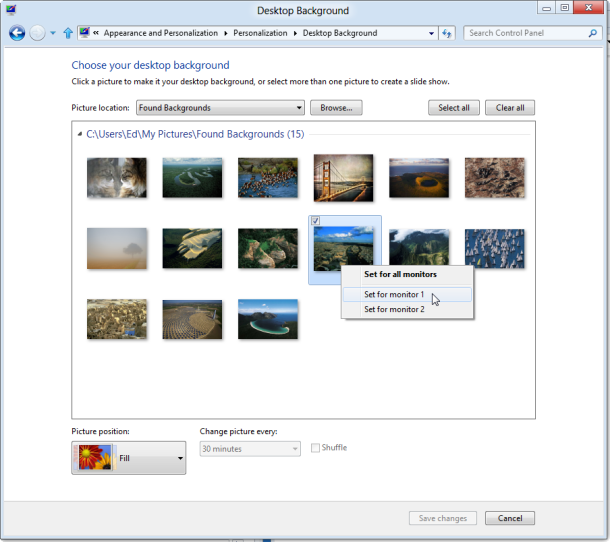Image resolution: width=610 pixels, height=542 pixels.
Task: Toggle the Shuffle checkbox
Action: pos(315,448)
